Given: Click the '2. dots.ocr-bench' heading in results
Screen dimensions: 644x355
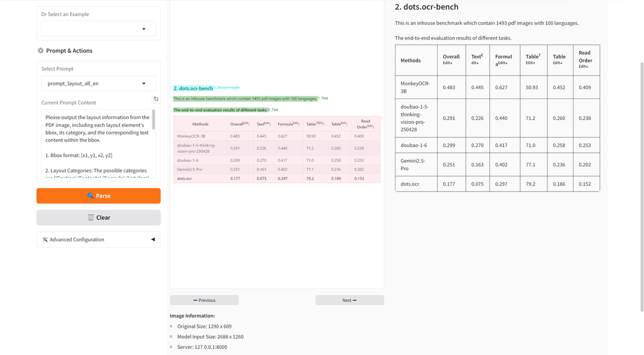Looking at the screenshot, I should point(427,7).
